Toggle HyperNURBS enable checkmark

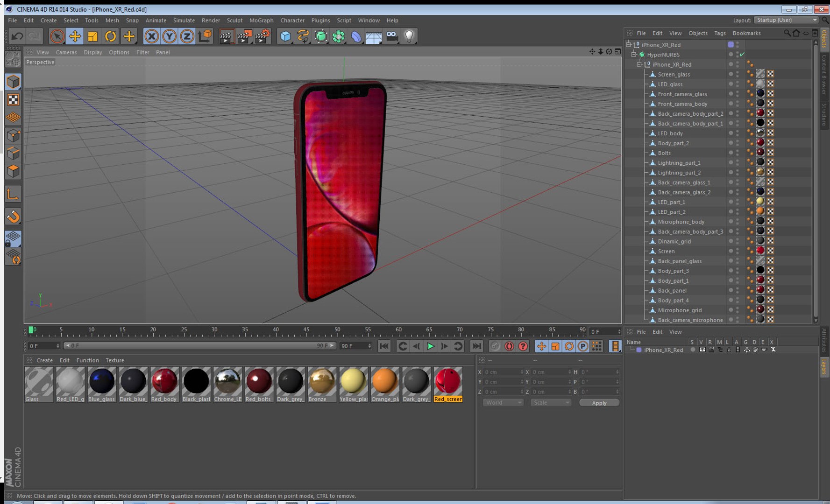pyautogui.click(x=742, y=55)
